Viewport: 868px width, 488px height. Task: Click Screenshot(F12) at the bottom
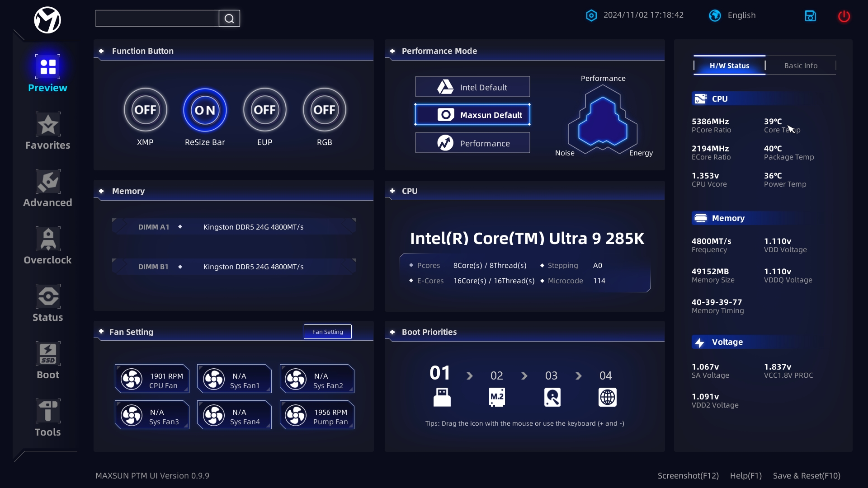click(688, 476)
